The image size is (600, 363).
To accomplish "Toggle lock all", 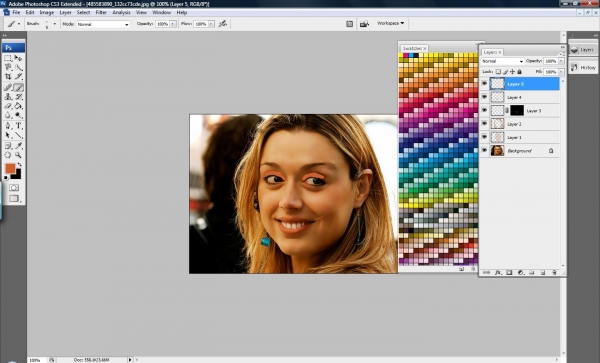I will [519, 72].
